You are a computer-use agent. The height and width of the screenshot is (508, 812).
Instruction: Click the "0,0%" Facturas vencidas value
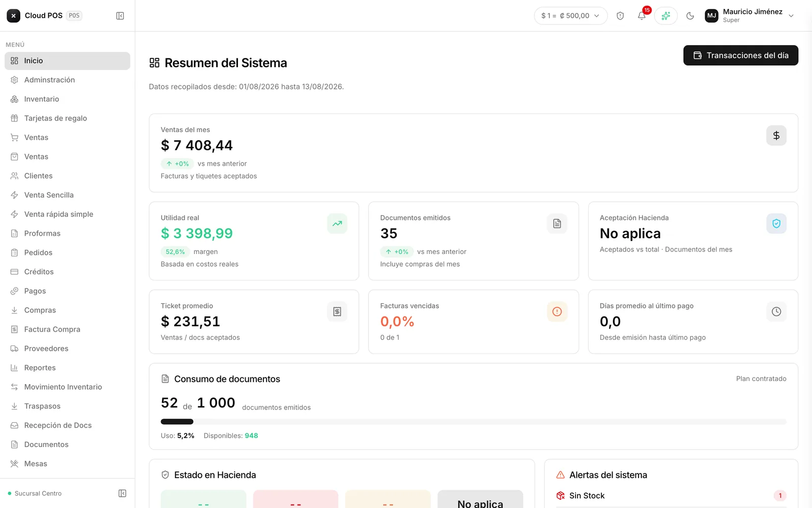coord(397,322)
